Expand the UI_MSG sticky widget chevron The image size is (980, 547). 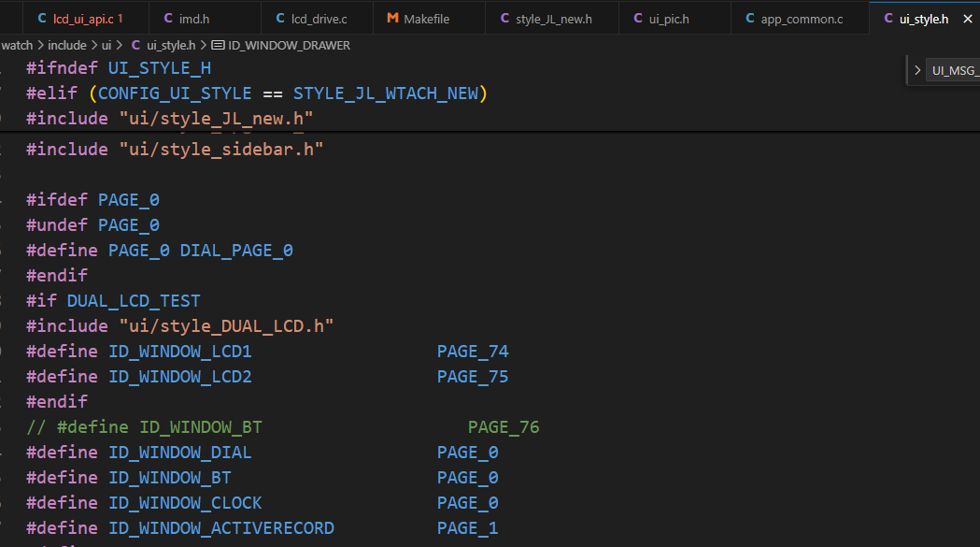[916, 70]
